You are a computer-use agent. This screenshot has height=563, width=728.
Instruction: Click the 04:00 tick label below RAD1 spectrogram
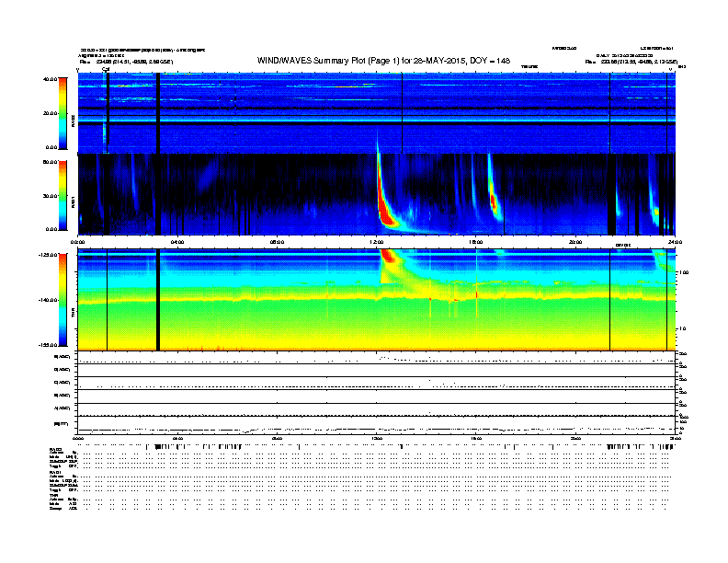click(x=177, y=242)
